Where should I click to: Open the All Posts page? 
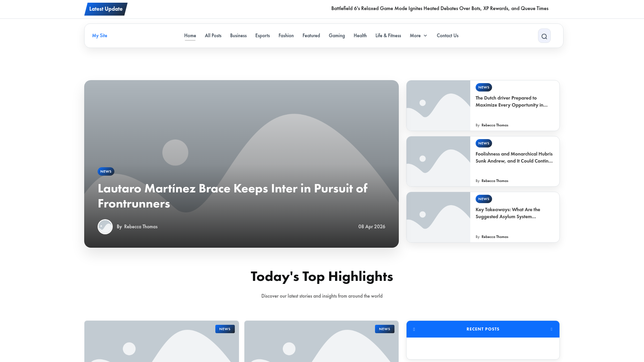tap(213, 36)
